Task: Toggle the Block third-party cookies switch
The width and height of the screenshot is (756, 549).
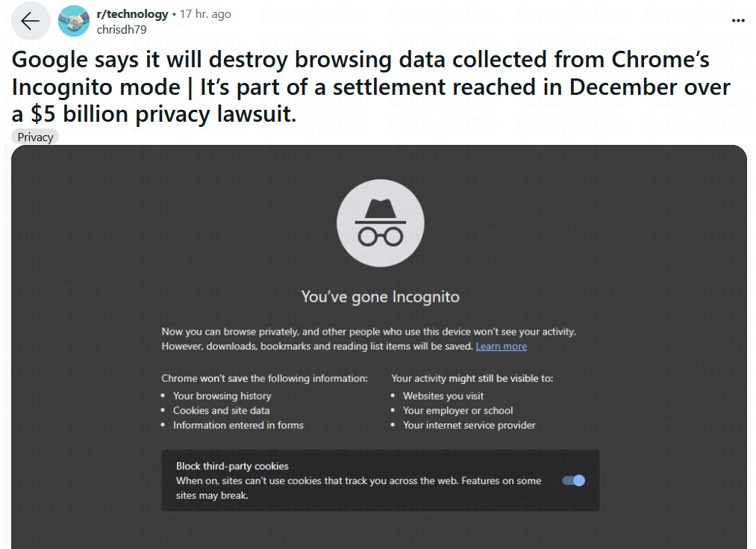Action: click(574, 480)
